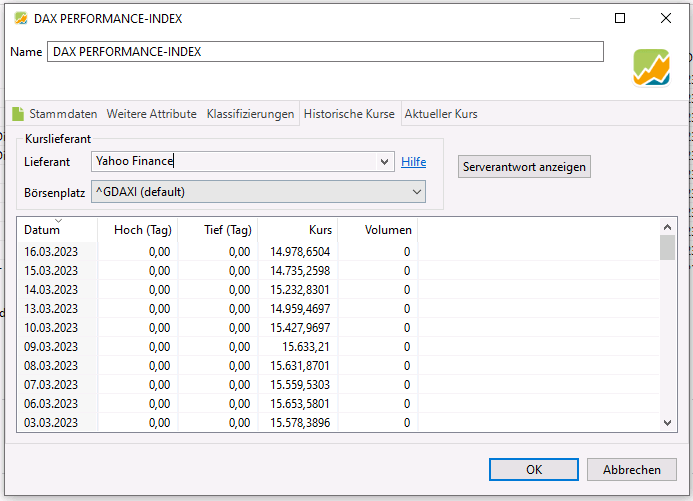
Task: Click the Hoch (Tag) column header
Action: click(x=138, y=230)
